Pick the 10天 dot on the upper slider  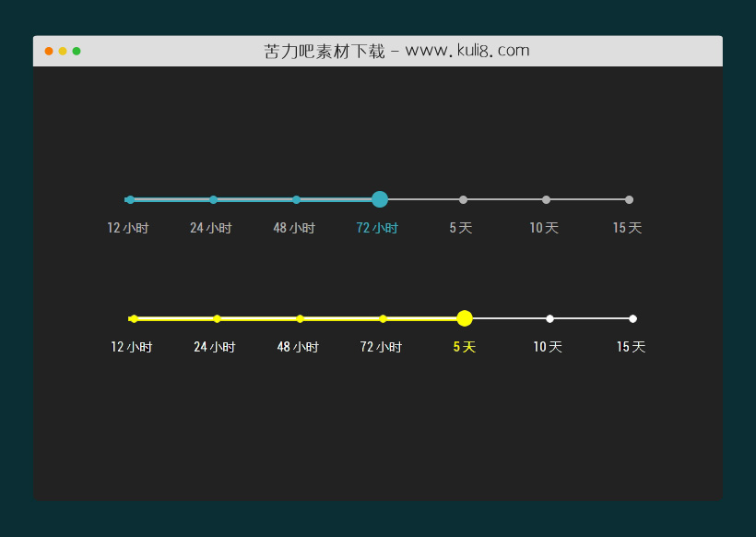click(546, 199)
